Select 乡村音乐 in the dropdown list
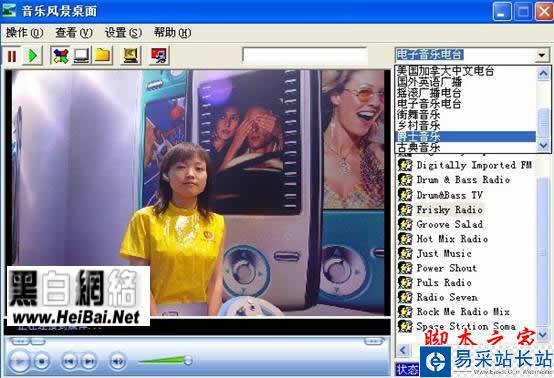Viewport: 554px width, 378px height. 465,125
